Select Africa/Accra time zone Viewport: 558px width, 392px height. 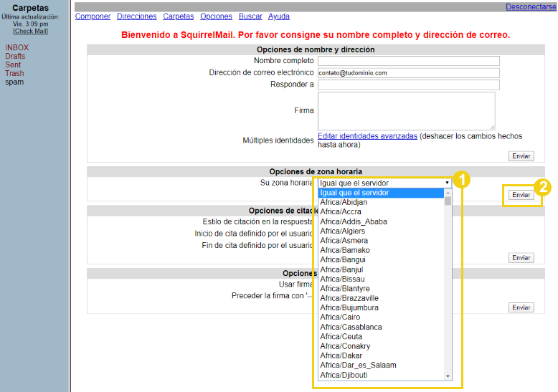(381, 212)
